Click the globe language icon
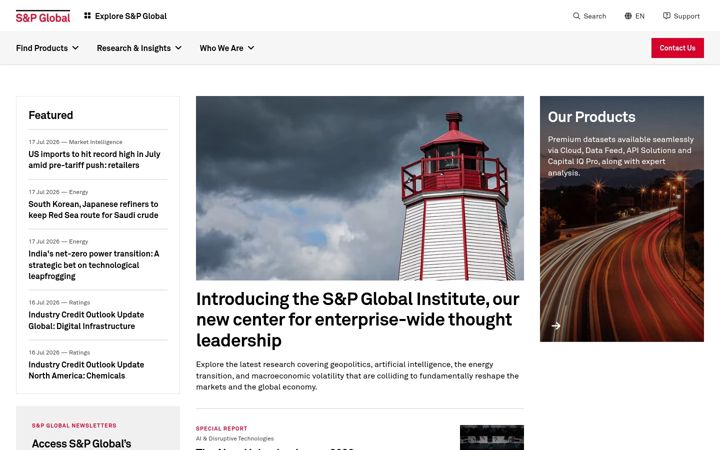This screenshot has height=450, width=720. 628,16
